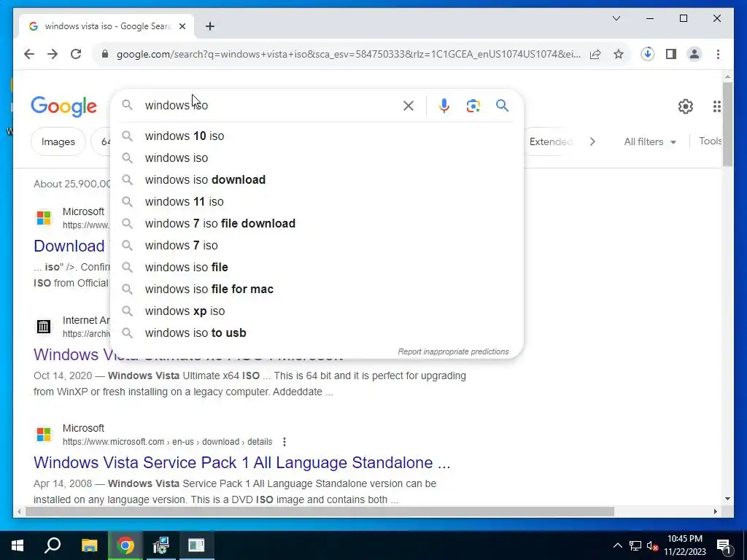
Task: Open taskbar search
Action: pyautogui.click(x=53, y=545)
